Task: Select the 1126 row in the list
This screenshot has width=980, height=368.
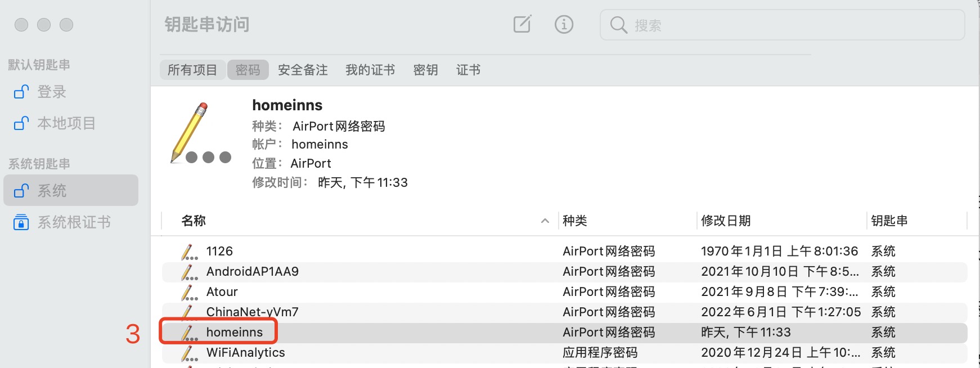Action: click(565, 251)
